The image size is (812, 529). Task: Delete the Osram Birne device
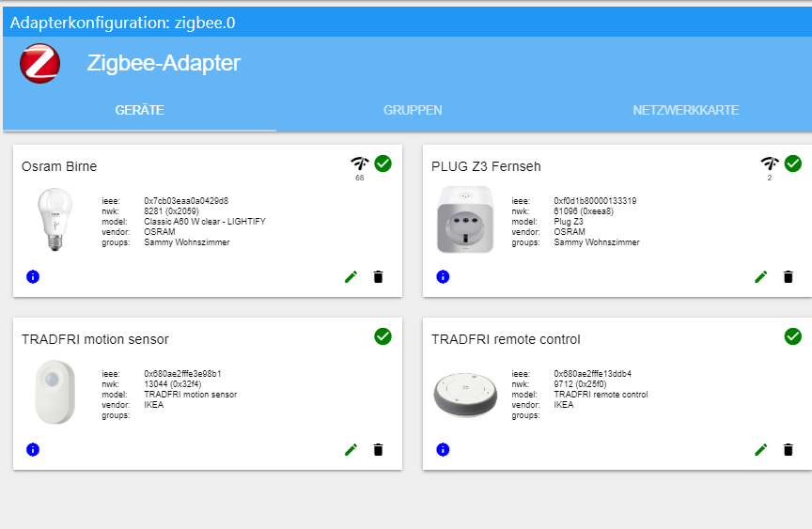pos(378,277)
